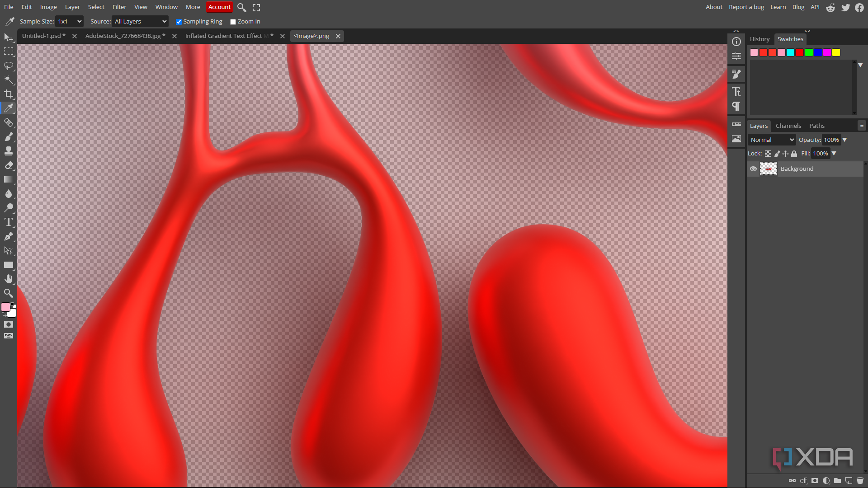Viewport: 868px width, 488px height.
Task: Pick the cyan swatch
Action: point(791,52)
